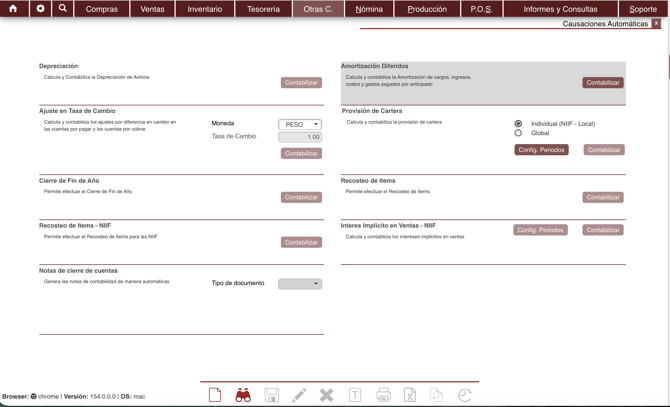
Task: Open the P.O.S. menu
Action: click(x=482, y=9)
